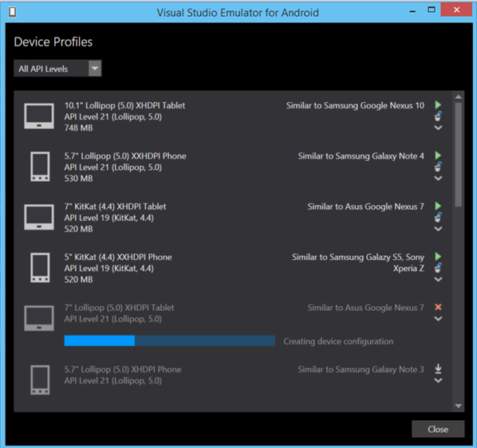Select the 7" KitKat Tablet thumbnail
Image resolution: width=477 pixels, height=448 pixels.
coord(39,217)
